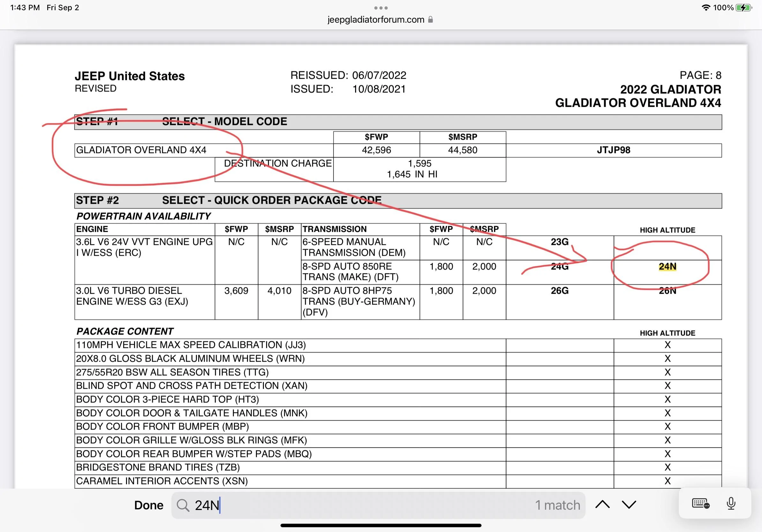Click the search magnifier icon in find bar

pos(183,505)
